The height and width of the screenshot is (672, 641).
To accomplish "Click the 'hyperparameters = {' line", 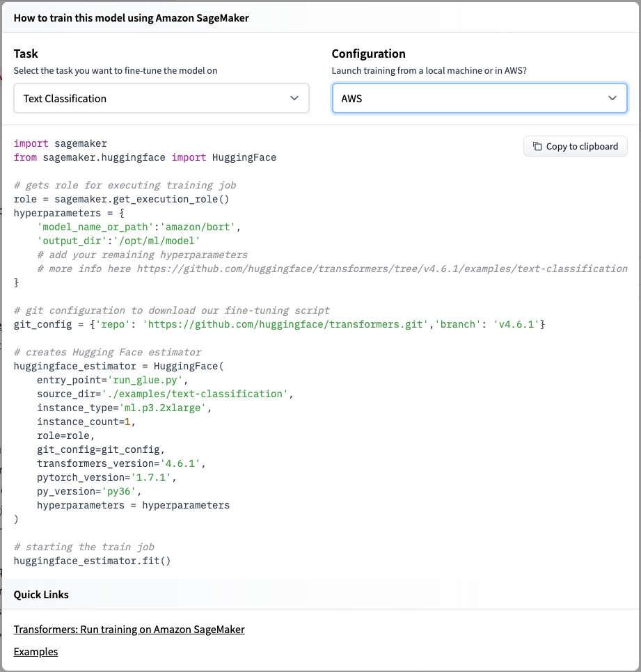I will [69, 213].
